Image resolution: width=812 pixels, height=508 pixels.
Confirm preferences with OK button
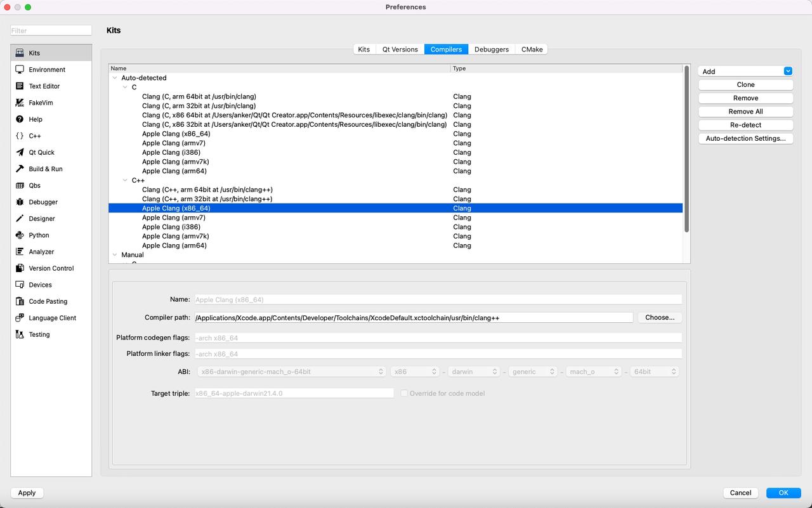click(783, 493)
